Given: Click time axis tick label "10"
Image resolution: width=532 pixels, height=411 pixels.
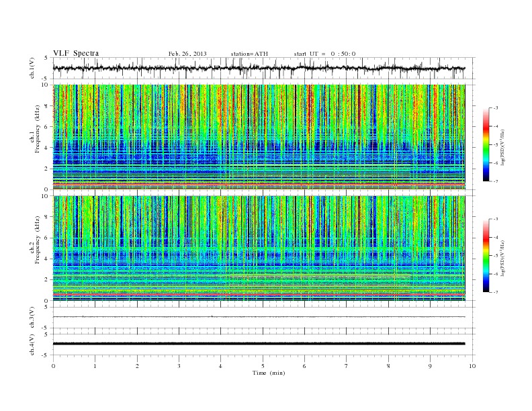Looking at the screenshot, I should tap(472, 366).
